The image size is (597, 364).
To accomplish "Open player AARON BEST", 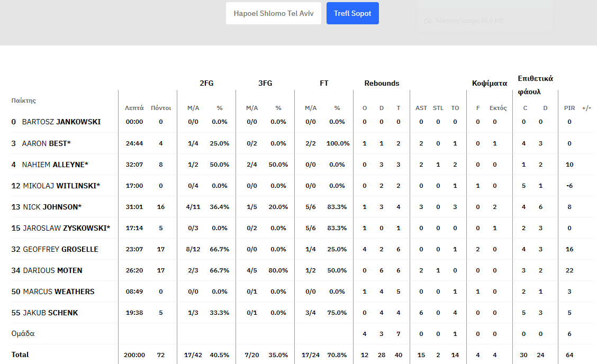I will [47, 143].
